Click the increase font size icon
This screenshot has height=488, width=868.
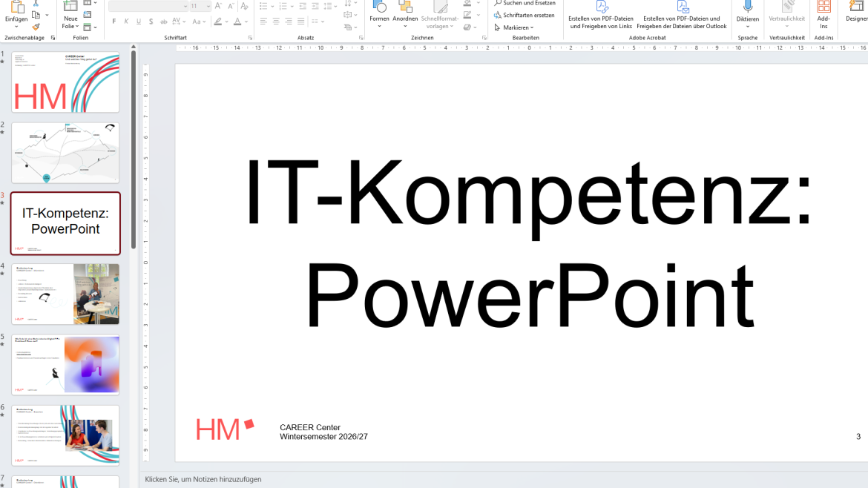tap(218, 6)
